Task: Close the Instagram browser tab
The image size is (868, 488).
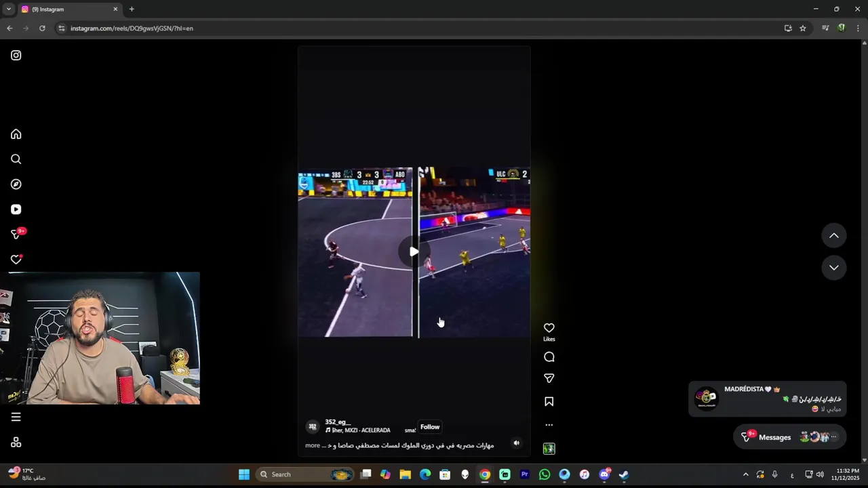Action: 115,9
